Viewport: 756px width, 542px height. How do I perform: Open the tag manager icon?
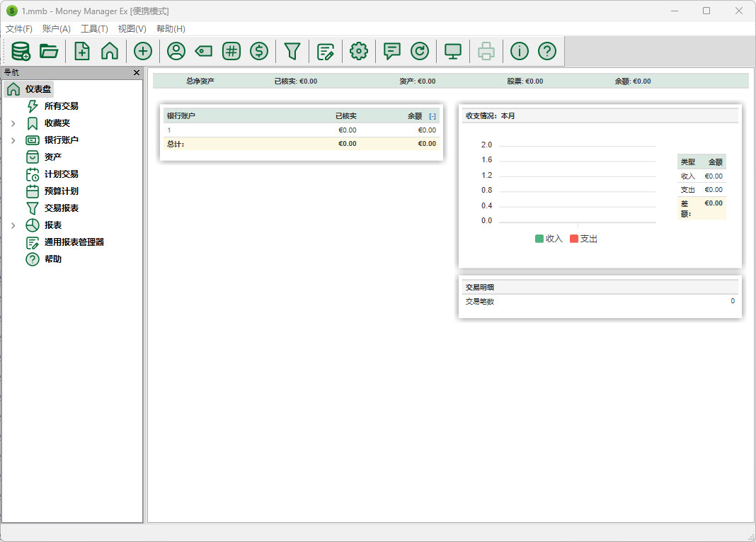pyautogui.click(x=203, y=51)
